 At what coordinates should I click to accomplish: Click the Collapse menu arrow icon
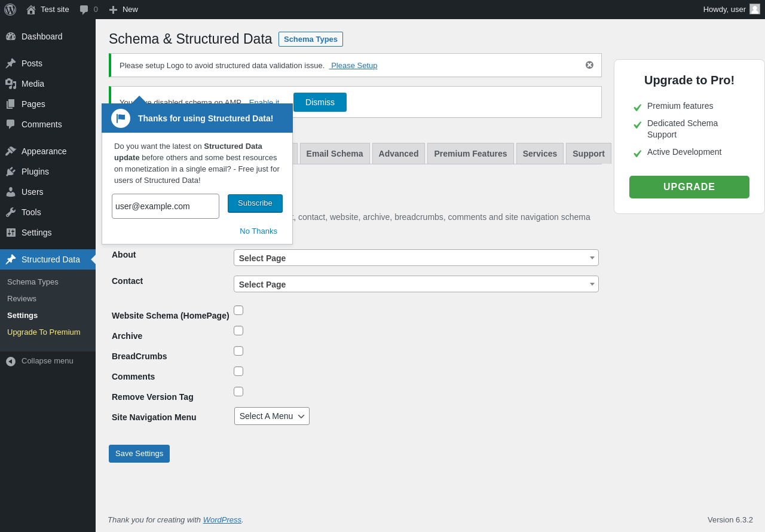pos(11,361)
